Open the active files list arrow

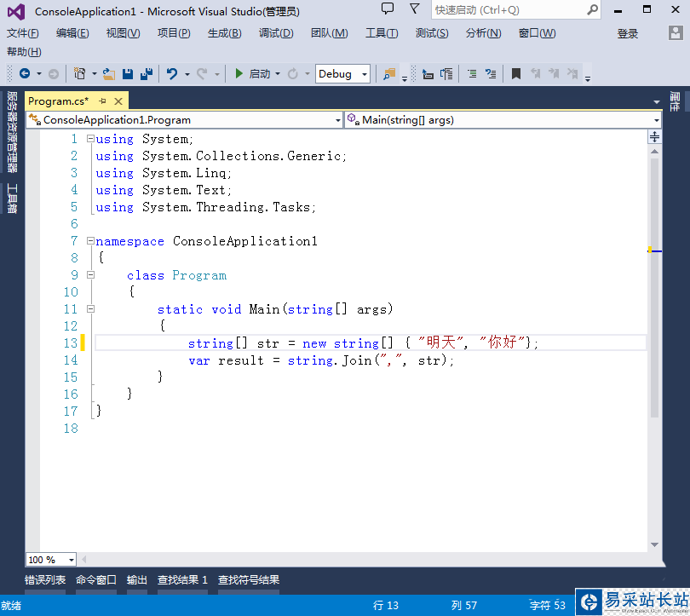[x=657, y=102]
